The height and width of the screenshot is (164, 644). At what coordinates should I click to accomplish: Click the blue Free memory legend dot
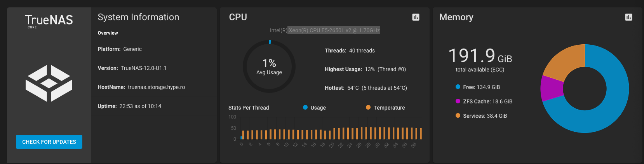tap(458, 87)
